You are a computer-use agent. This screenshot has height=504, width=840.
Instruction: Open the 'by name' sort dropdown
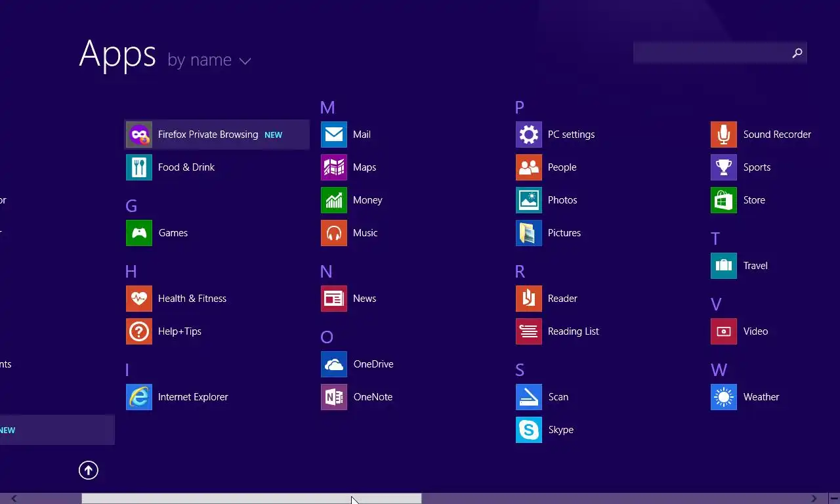(209, 60)
